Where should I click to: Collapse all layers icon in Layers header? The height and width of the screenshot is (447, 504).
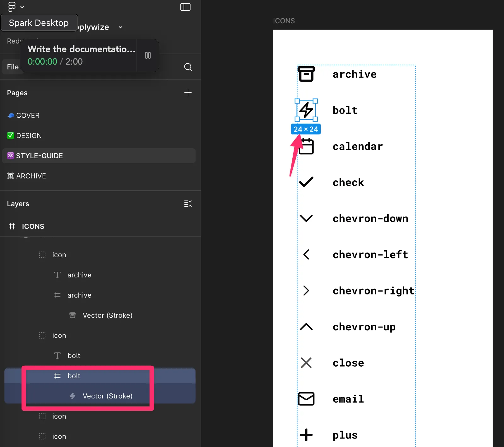click(188, 204)
